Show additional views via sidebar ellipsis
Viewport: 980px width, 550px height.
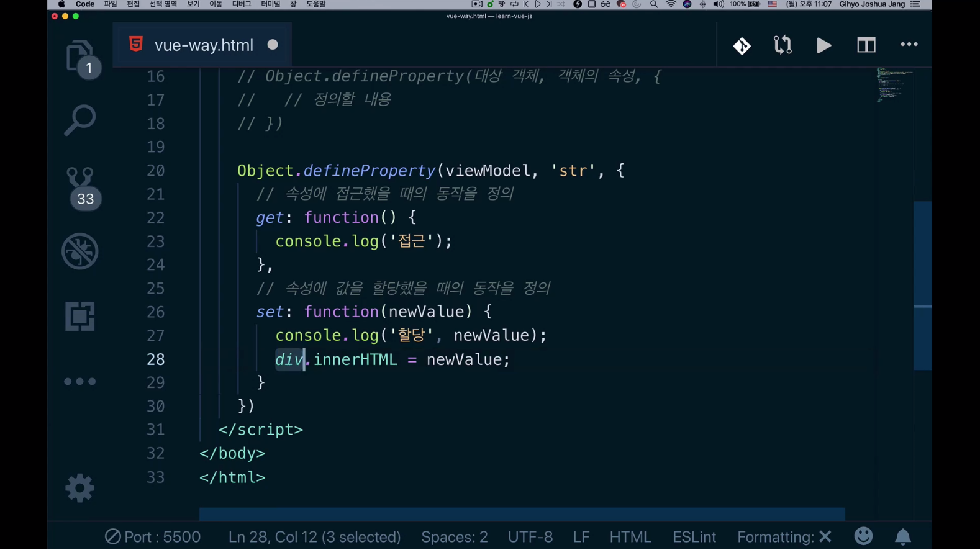tap(79, 382)
